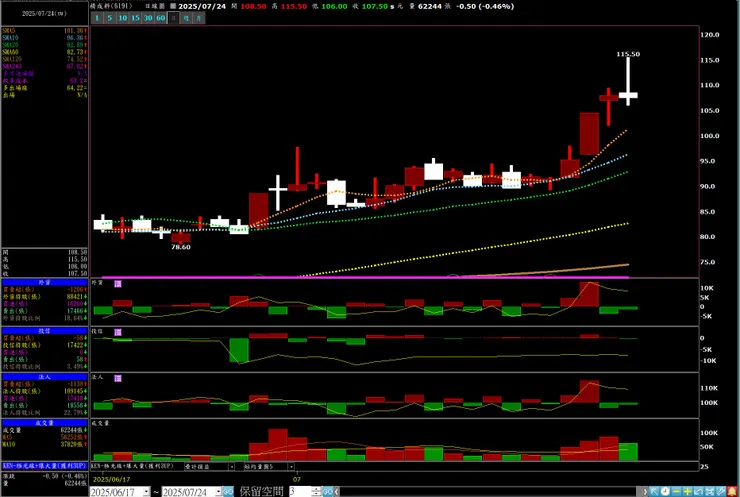Image resolution: width=740 pixels, height=497 pixels.
Task: Click the 78.60 low price label on chart
Action: click(181, 247)
